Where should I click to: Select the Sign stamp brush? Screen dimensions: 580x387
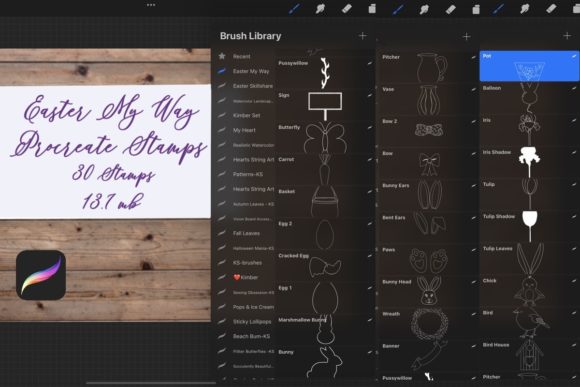point(326,105)
